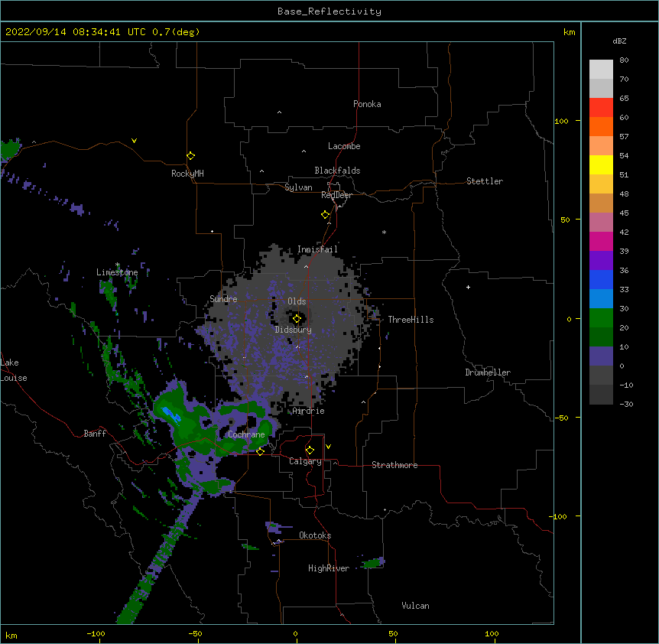This screenshot has height=644, width=659.
Task: Click the yellow V marker northeast of Calgary
Action: (328, 447)
